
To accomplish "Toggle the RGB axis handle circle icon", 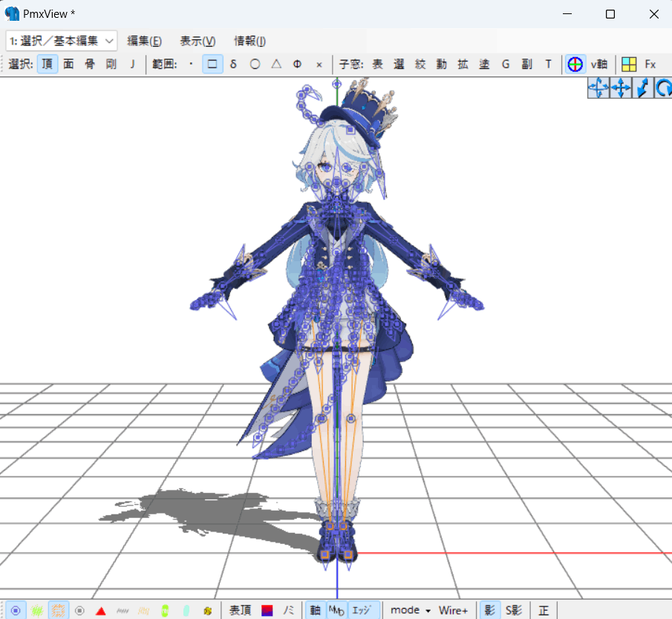I will click(x=575, y=65).
